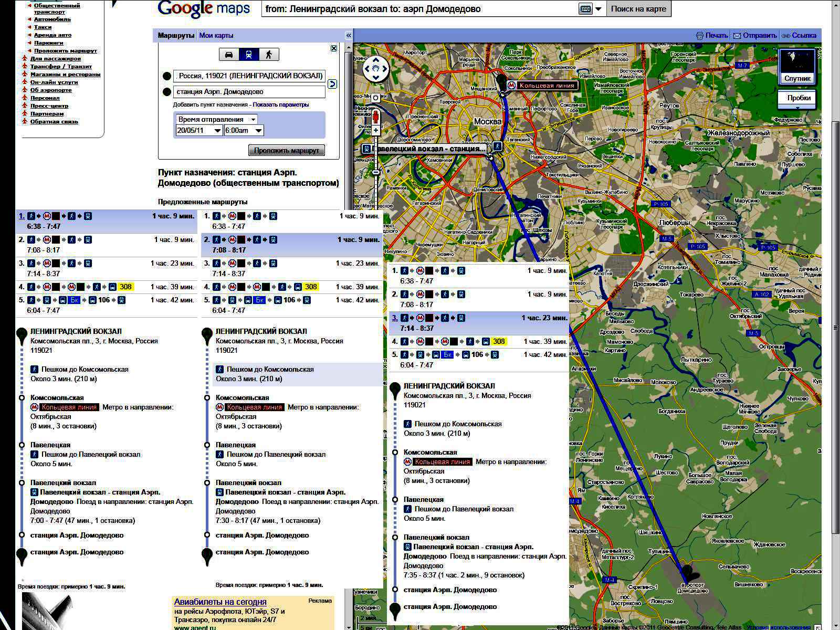Image resolution: width=840 pixels, height=630 pixels.
Task: Swap start and destination arrow icon
Action: tap(332, 84)
